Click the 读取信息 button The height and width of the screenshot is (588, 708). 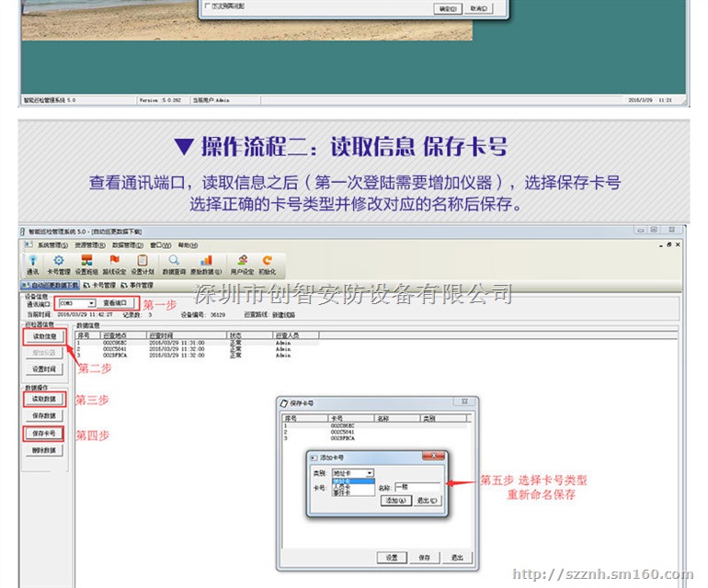point(44,336)
